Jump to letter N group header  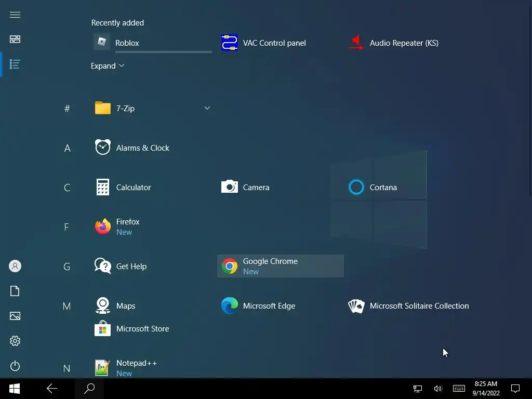67,368
